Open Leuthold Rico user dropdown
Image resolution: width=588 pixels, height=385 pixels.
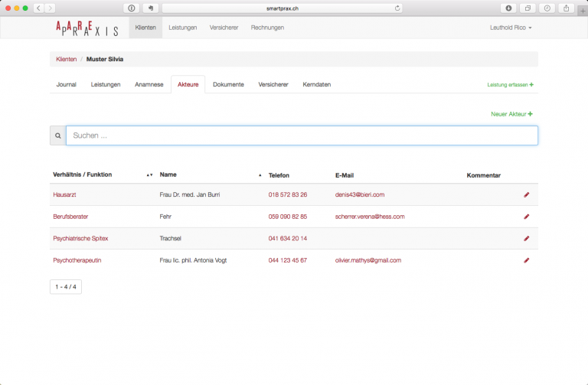tap(511, 28)
